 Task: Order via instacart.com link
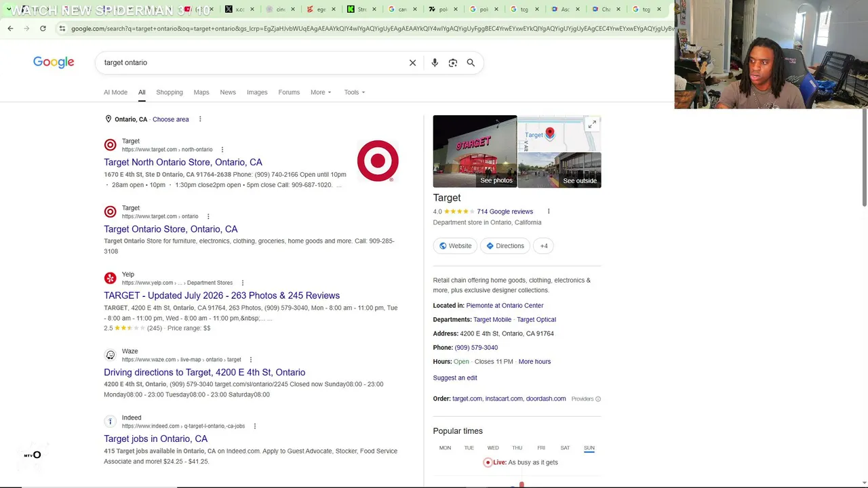504,399
